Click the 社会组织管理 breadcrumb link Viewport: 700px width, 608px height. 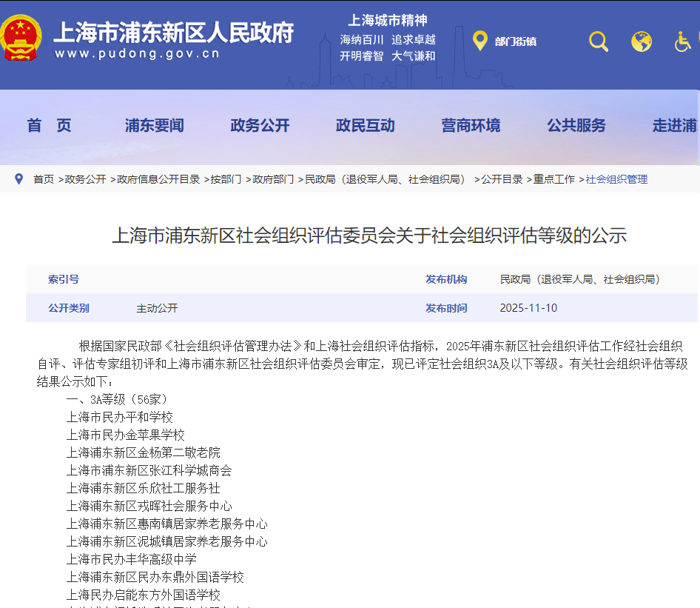[x=617, y=178]
